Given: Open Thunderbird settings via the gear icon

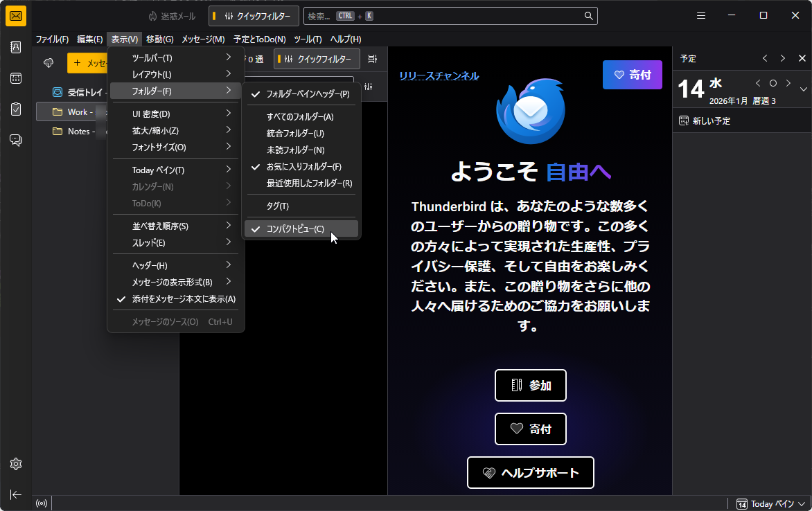Looking at the screenshot, I should 15,464.
